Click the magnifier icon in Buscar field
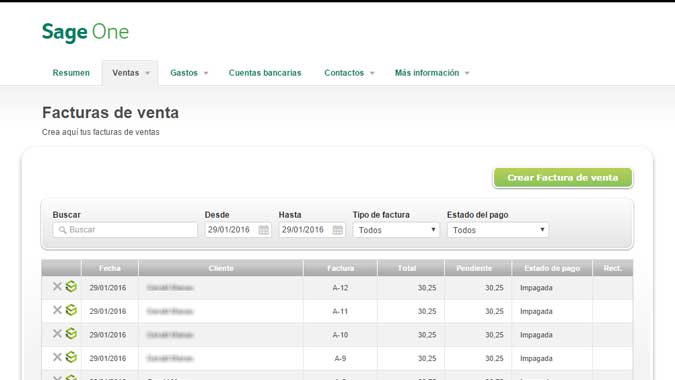This screenshot has height=380, width=675. [62, 230]
